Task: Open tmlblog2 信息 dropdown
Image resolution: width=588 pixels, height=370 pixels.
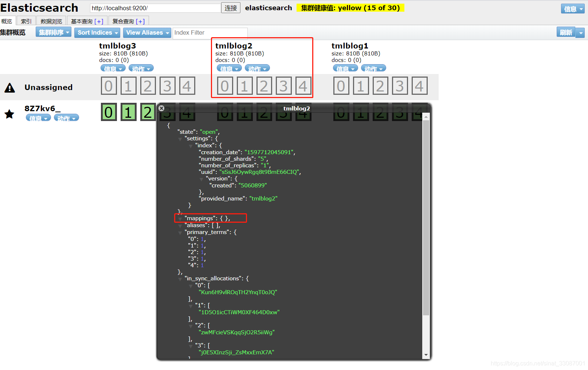Action: (229, 68)
